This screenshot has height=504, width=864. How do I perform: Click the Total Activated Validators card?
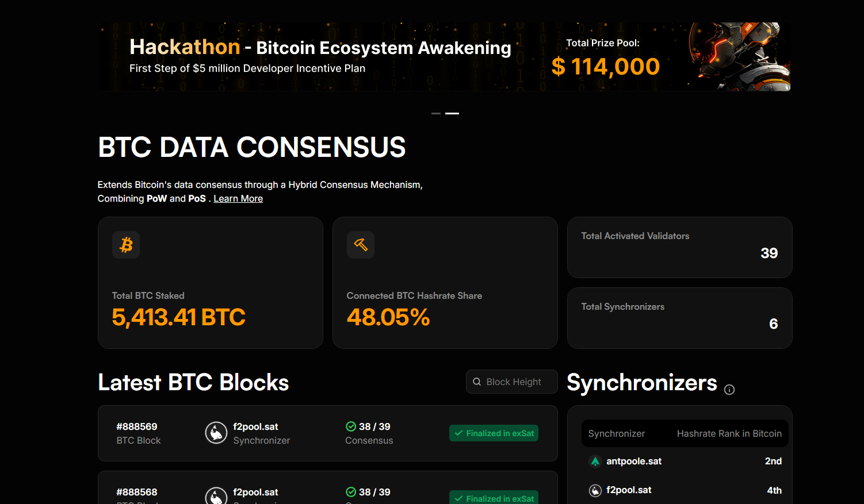[679, 247]
